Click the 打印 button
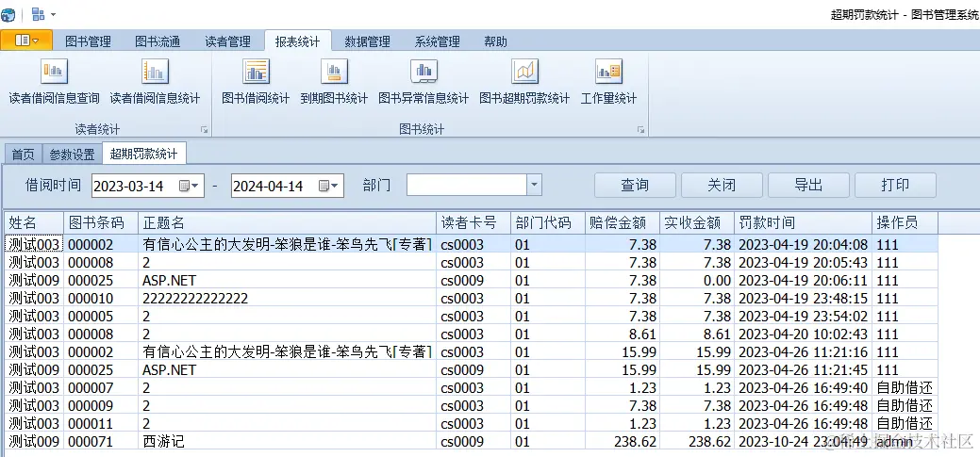Image resolution: width=980 pixels, height=457 pixels. [896, 185]
